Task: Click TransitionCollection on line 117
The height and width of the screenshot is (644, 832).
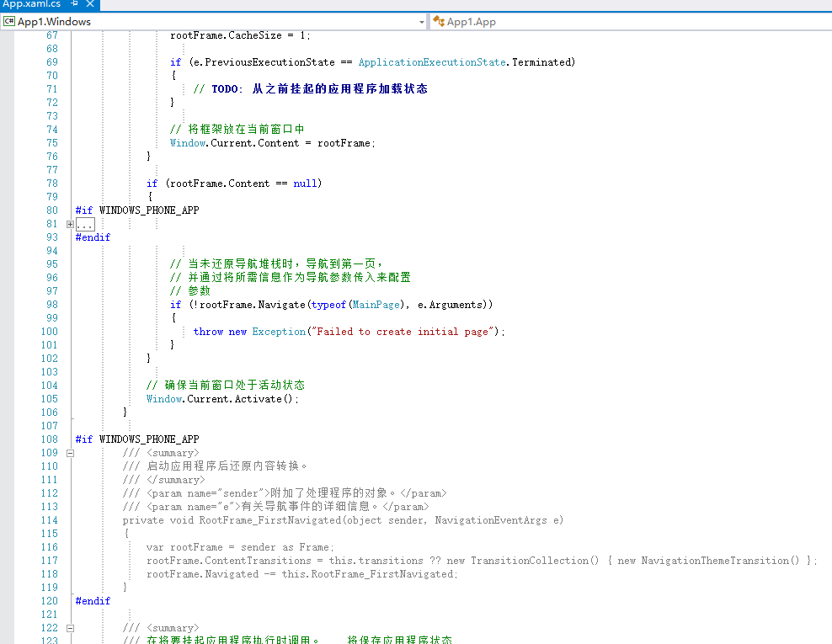Action: point(530,561)
